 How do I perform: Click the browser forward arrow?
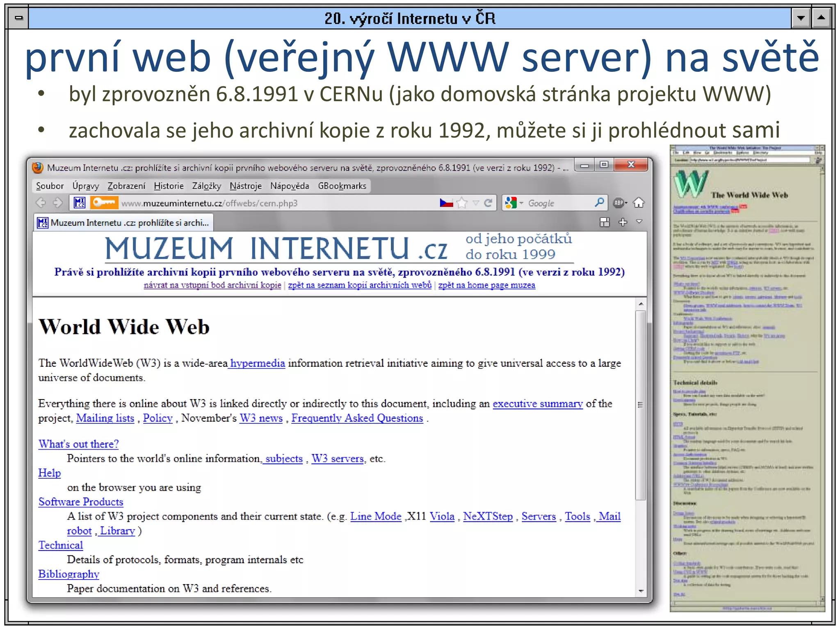tap(58, 203)
